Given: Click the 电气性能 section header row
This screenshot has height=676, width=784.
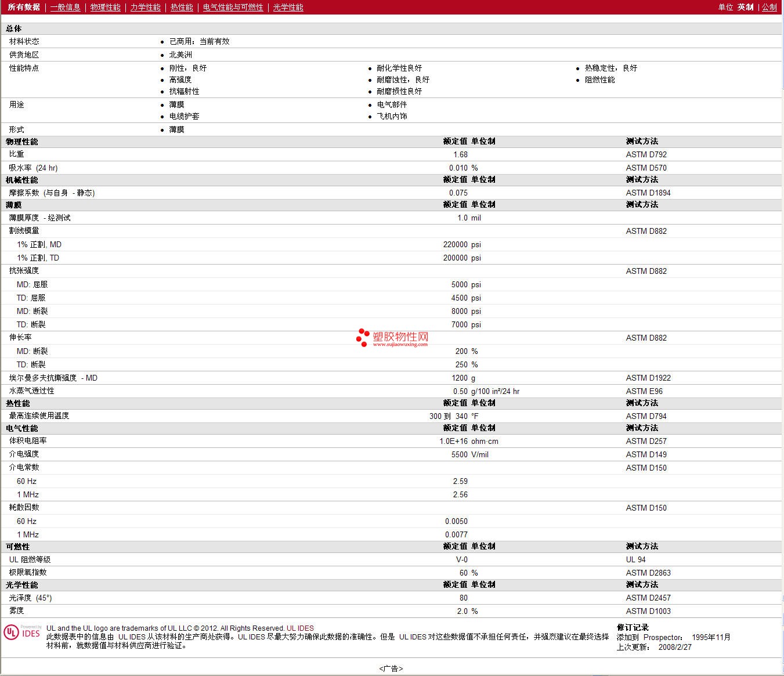Looking at the screenshot, I should [22, 428].
